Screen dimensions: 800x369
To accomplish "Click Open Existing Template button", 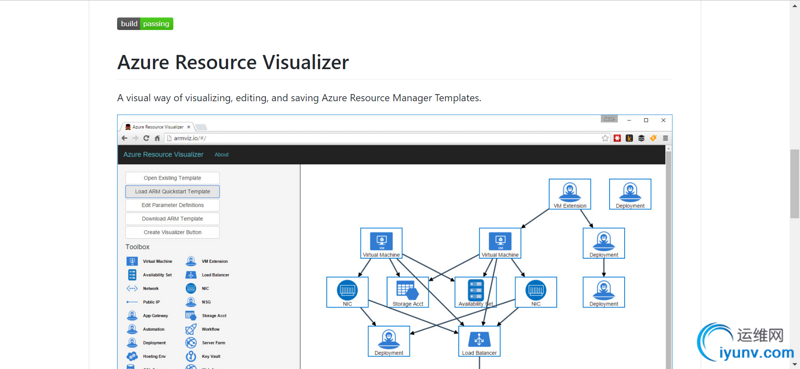I will click(172, 178).
